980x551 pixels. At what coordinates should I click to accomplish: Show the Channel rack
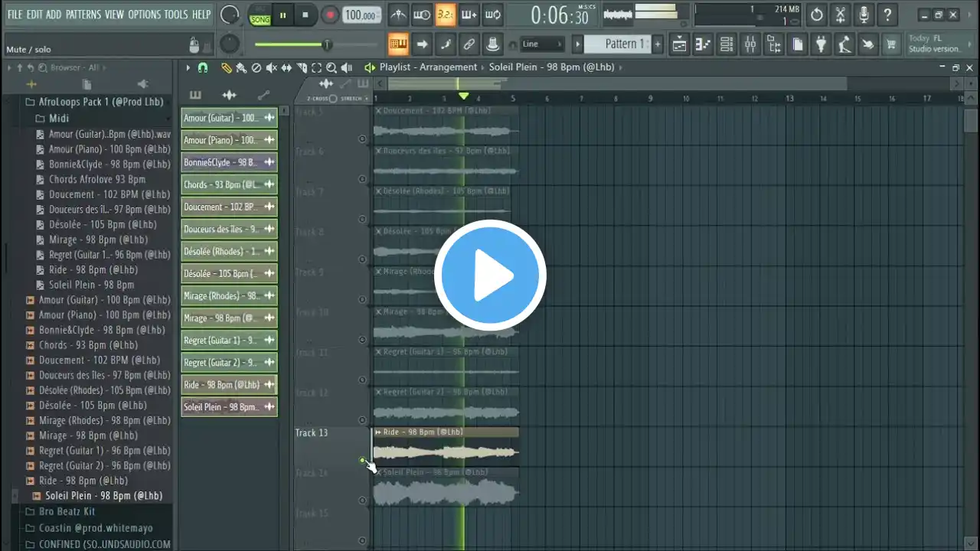pyautogui.click(x=727, y=44)
